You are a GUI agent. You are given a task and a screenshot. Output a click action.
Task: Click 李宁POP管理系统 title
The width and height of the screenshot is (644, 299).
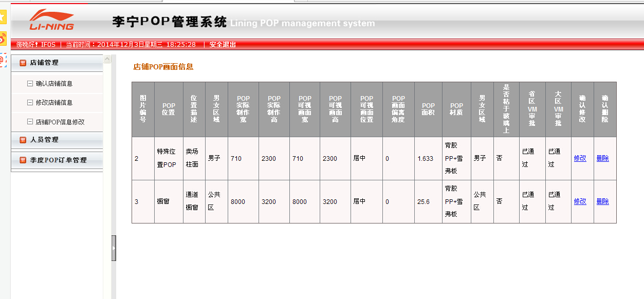tap(170, 22)
